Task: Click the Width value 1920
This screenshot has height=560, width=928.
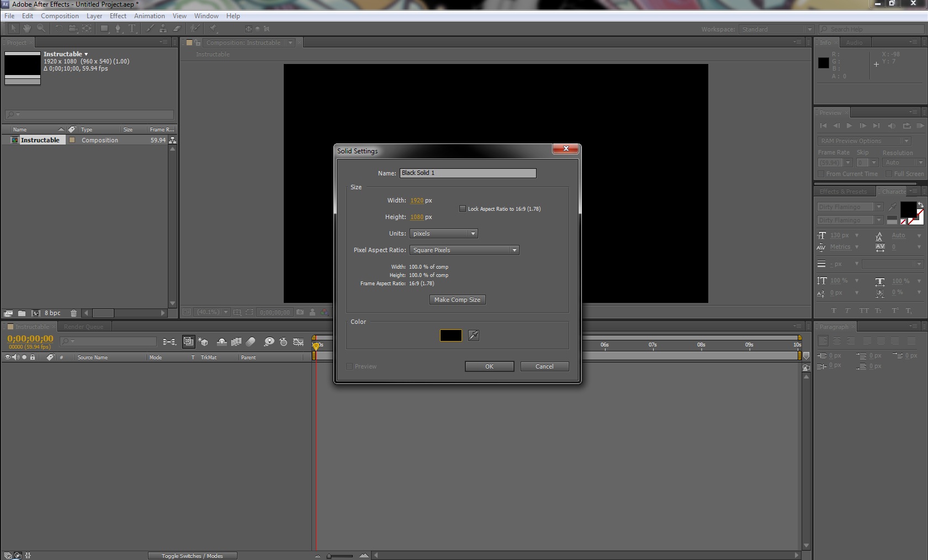Action: tap(417, 200)
